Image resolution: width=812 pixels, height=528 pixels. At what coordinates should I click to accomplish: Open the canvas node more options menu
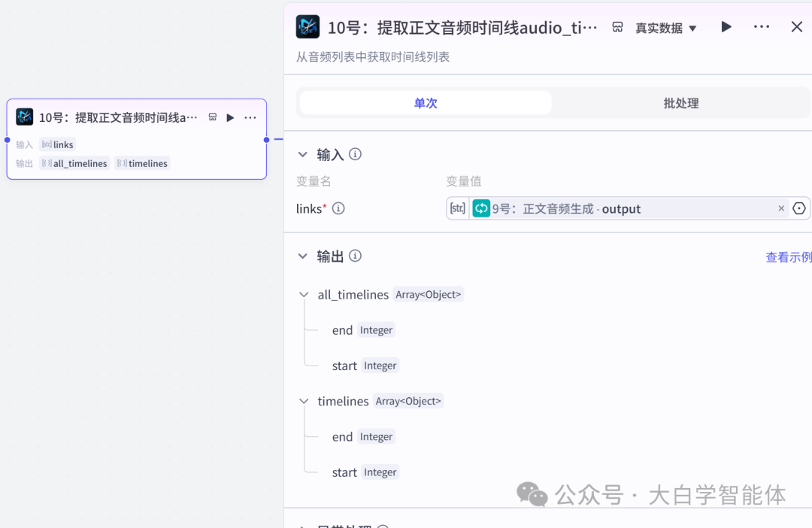pos(250,117)
